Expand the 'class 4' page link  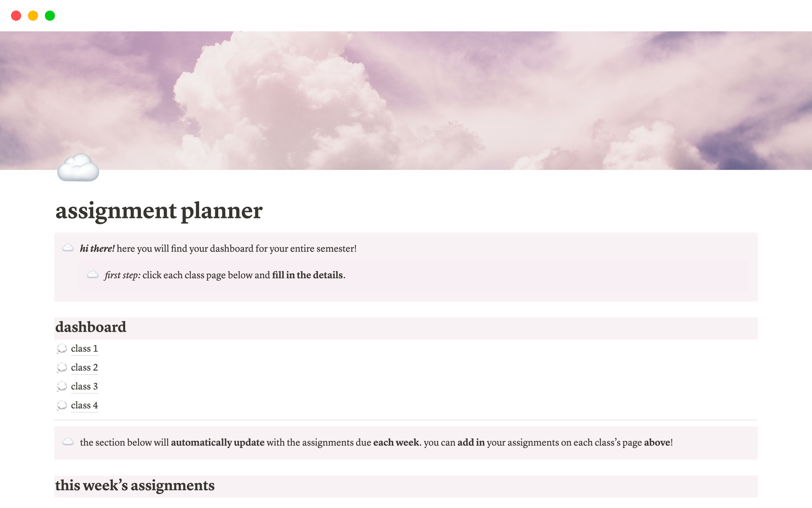click(x=84, y=404)
